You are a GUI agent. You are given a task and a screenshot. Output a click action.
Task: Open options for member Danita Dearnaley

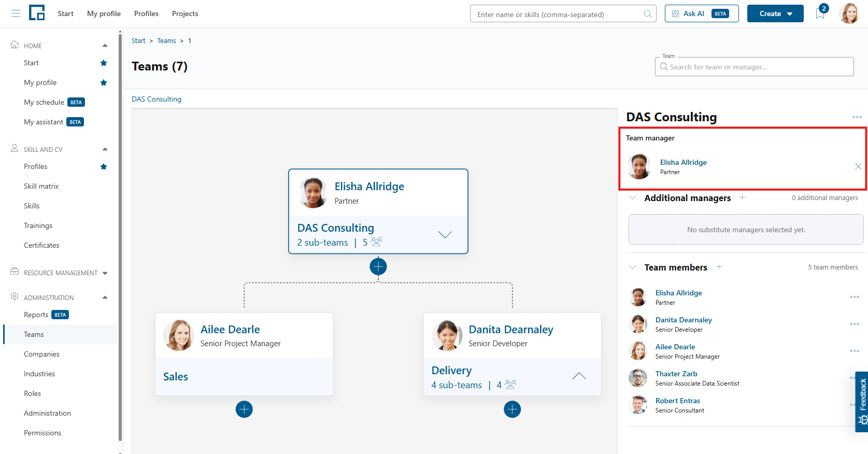point(855,324)
